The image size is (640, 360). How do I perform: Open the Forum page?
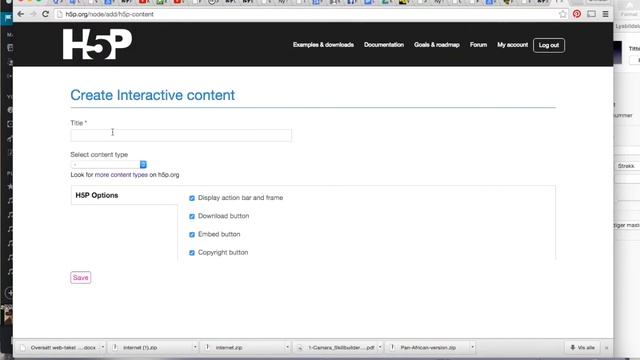(x=478, y=45)
